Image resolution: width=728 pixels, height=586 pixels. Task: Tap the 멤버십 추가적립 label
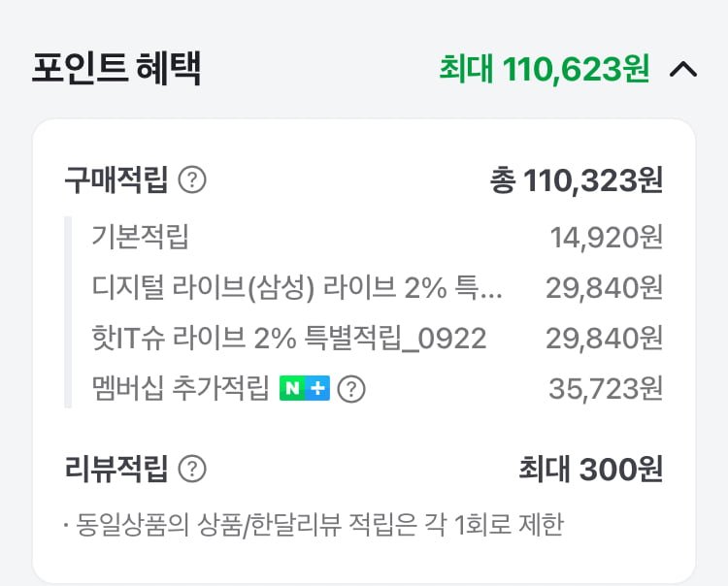point(181,388)
